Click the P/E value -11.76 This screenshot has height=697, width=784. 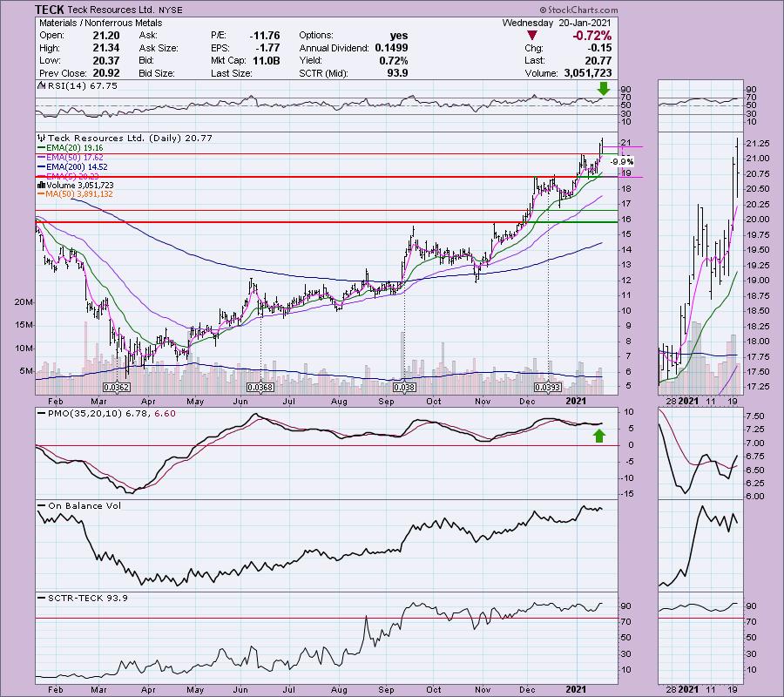pos(265,36)
